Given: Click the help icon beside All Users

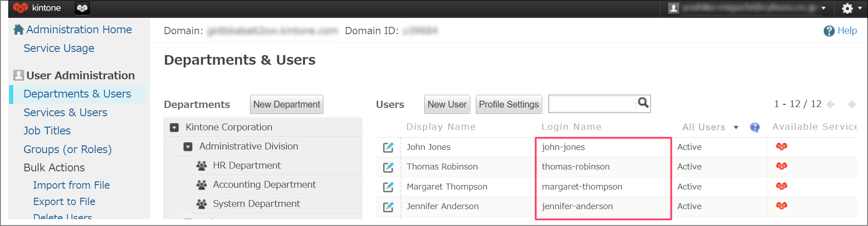Looking at the screenshot, I should click(x=755, y=128).
